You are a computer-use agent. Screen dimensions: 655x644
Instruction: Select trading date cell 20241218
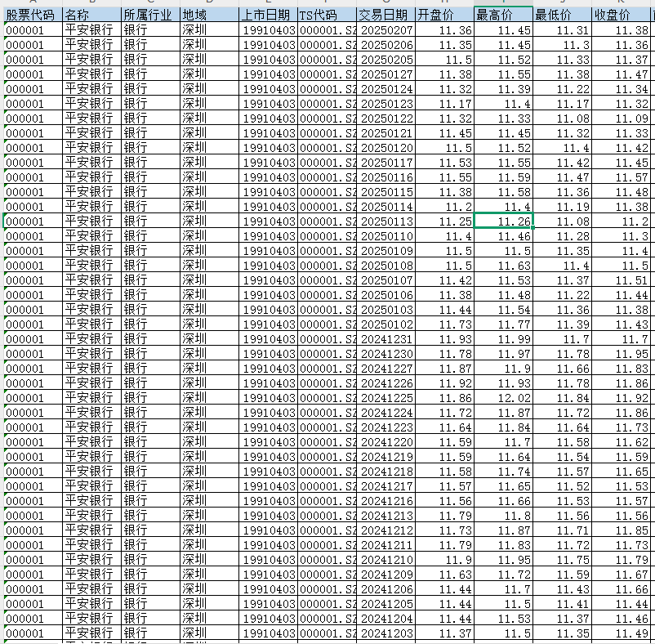(386, 472)
